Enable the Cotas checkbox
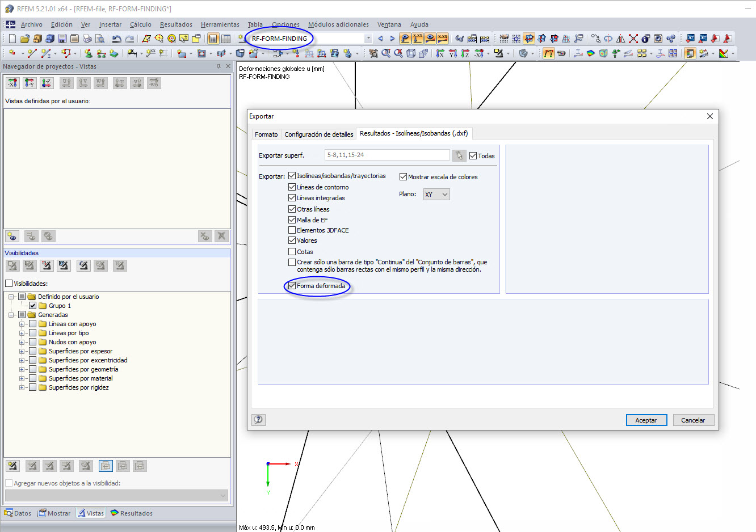This screenshot has height=532, width=756. point(292,252)
